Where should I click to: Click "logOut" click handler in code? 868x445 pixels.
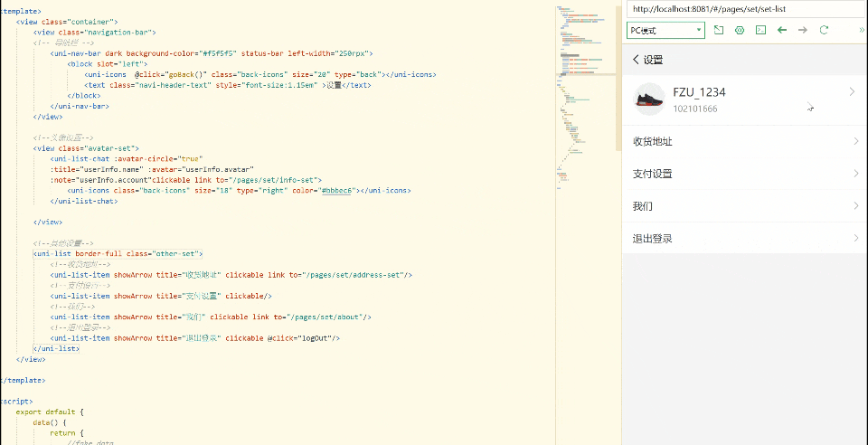pyautogui.click(x=315, y=338)
